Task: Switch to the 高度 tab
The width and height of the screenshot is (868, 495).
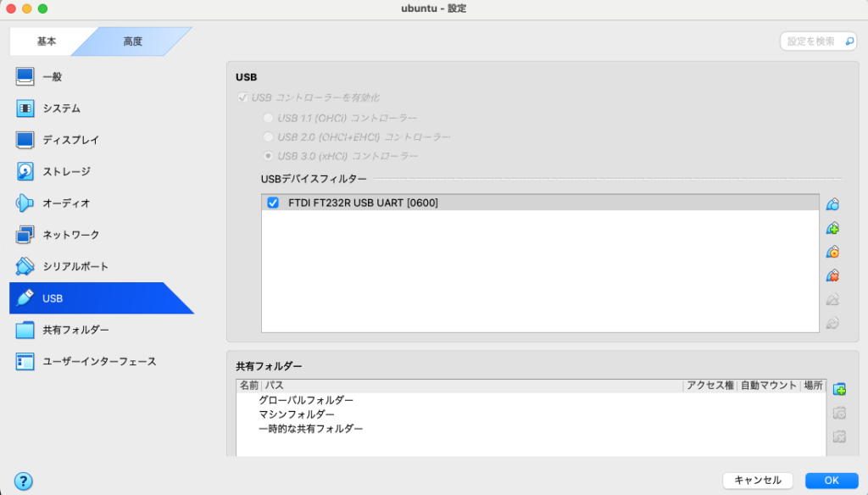Action: click(133, 41)
